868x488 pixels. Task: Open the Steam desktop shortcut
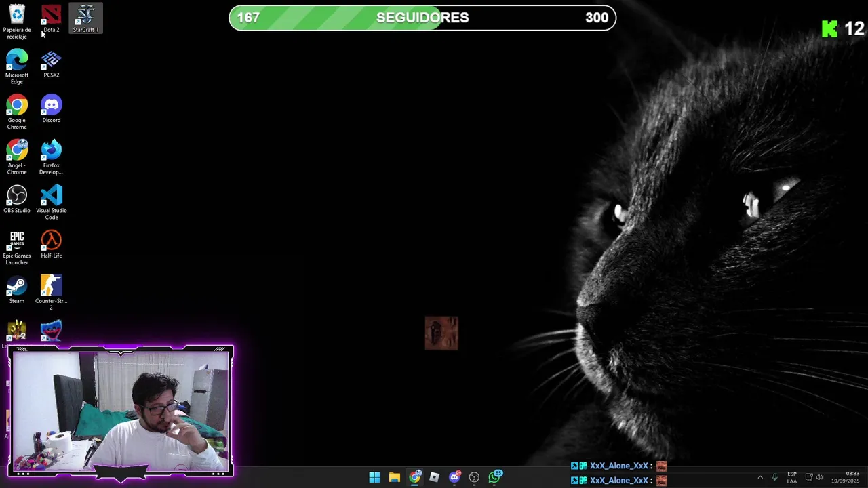click(17, 290)
